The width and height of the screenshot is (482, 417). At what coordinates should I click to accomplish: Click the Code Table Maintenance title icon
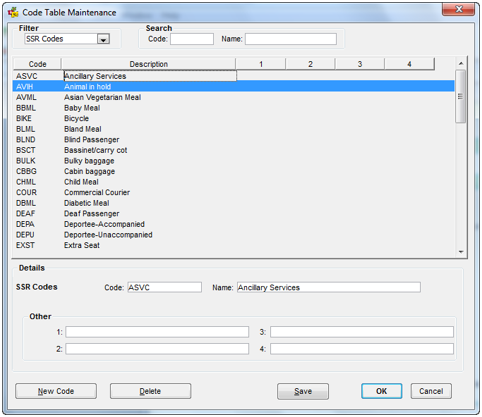(x=13, y=13)
